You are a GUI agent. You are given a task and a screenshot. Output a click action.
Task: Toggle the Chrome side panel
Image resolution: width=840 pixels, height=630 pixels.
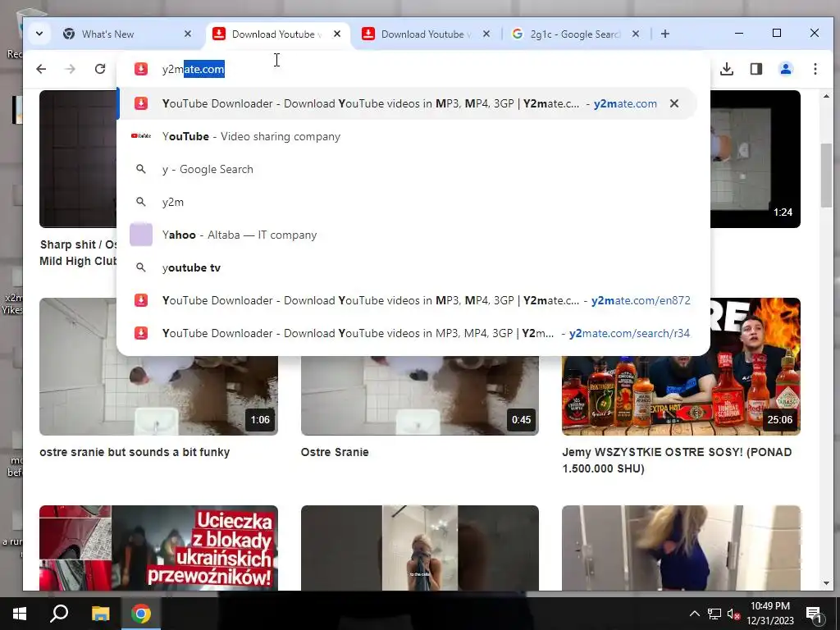756,69
